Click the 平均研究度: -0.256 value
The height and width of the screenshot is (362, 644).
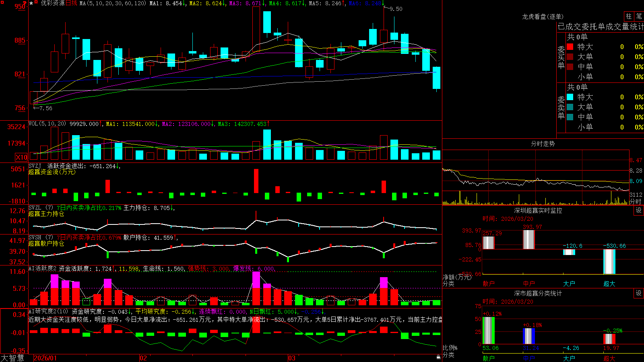coord(165,312)
